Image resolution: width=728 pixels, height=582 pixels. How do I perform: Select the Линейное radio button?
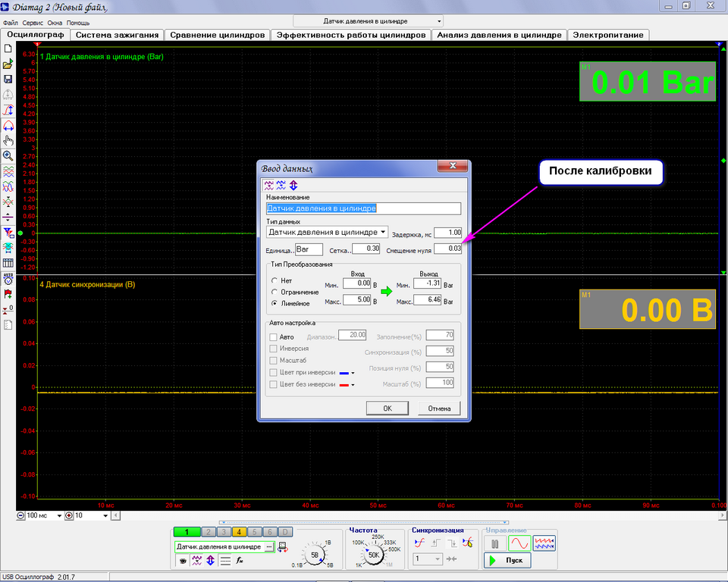[275, 303]
